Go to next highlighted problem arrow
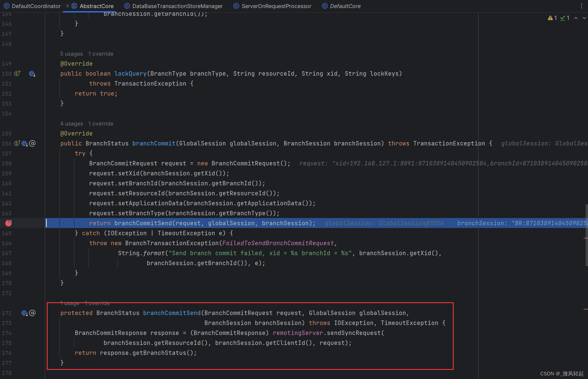Screen dimensions: 588x379 click(x=584, y=18)
